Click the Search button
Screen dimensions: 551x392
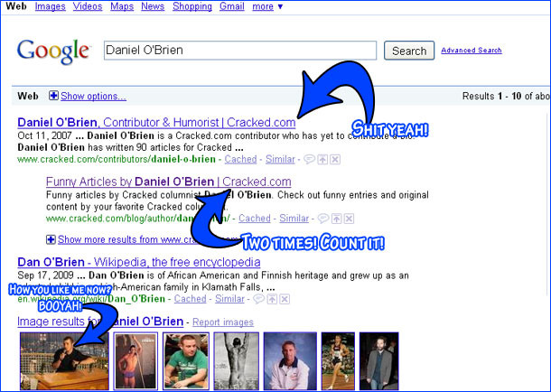click(409, 51)
